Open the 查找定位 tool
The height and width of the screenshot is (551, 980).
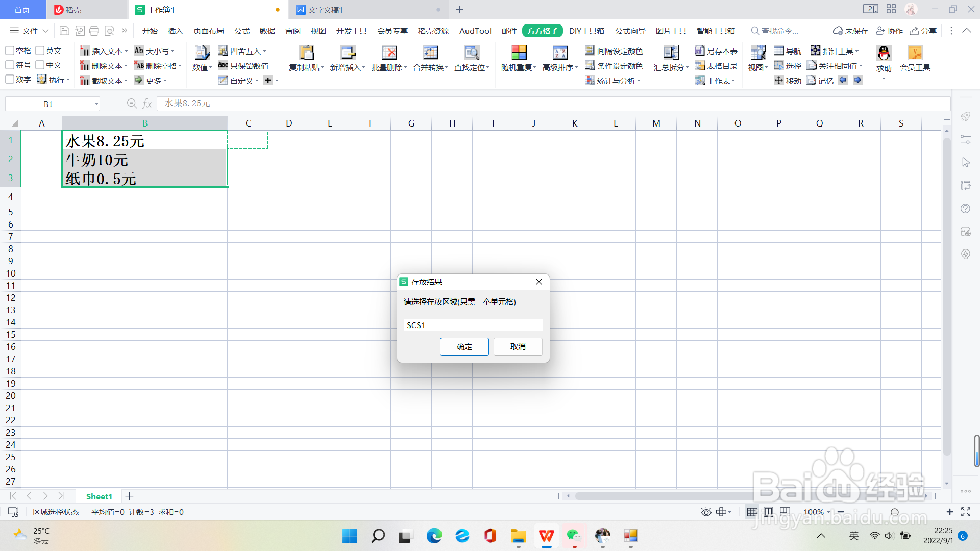(472, 53)
